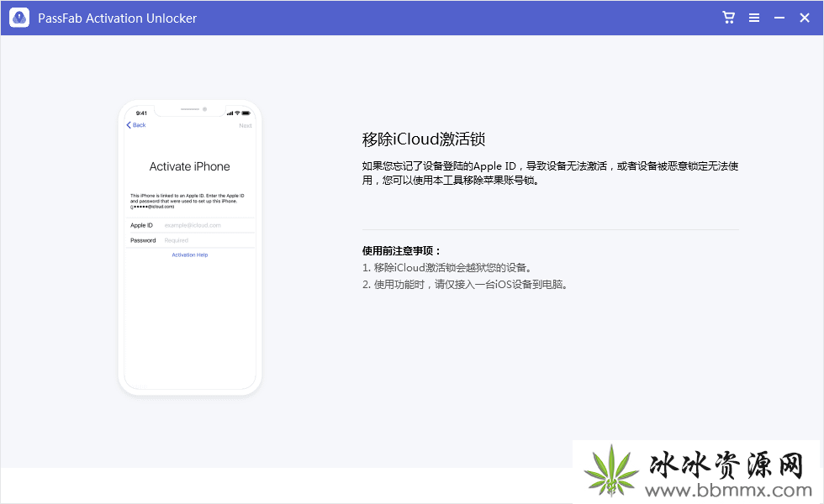Select note "2. 使用功能时，请仅接入一台iOS设备到电脑。"
The height and width of the screenshot is (504, 824).
pos(466,285)
